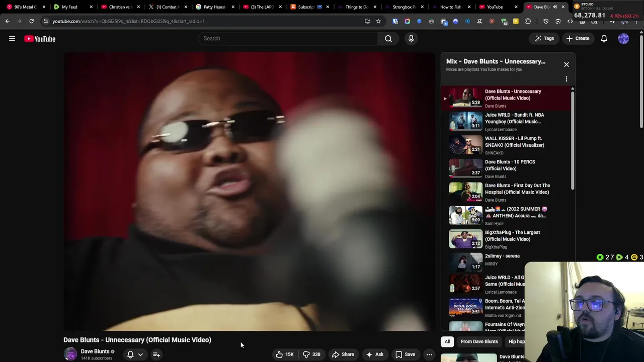Image resolution: width=644 pixels, height=362 pixels.
Task: Select the From Dave Blunts chip
Action: click(479, 341)
